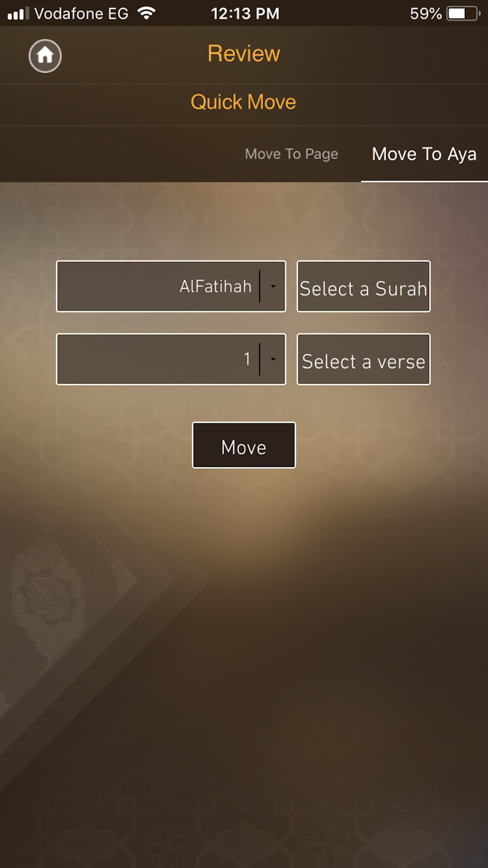Open the AlFatihah surah dropdown arrow
This screenshot has height=868, width=488.
click(273, 287)
